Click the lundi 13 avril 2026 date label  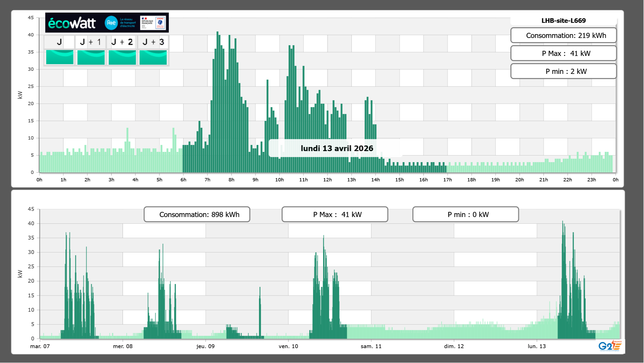tap(336, 148)
